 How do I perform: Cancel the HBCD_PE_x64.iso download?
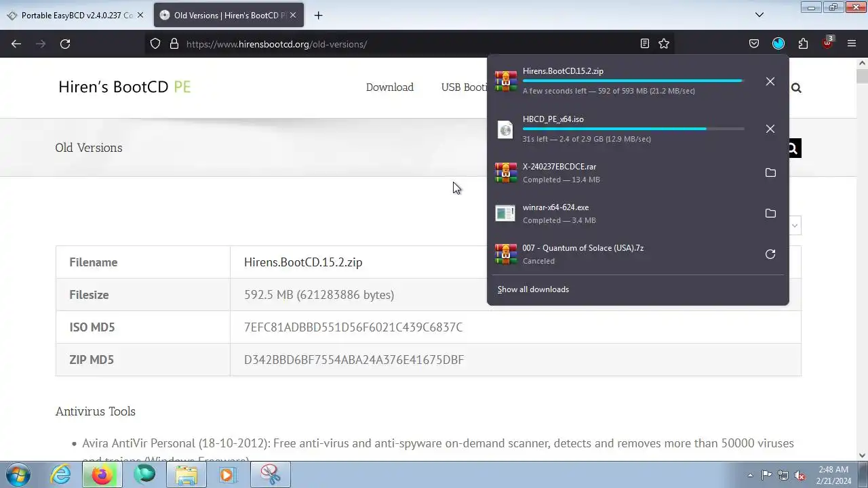click(770, 129)
